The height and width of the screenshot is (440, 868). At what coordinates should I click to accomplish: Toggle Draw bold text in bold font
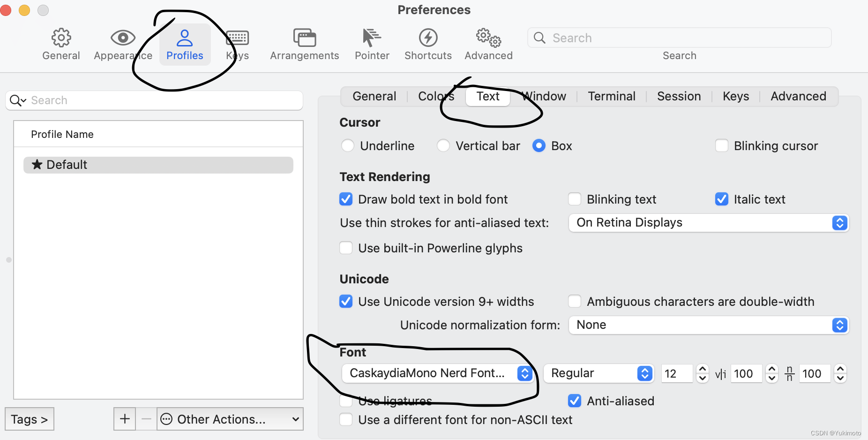click(346, 199)
